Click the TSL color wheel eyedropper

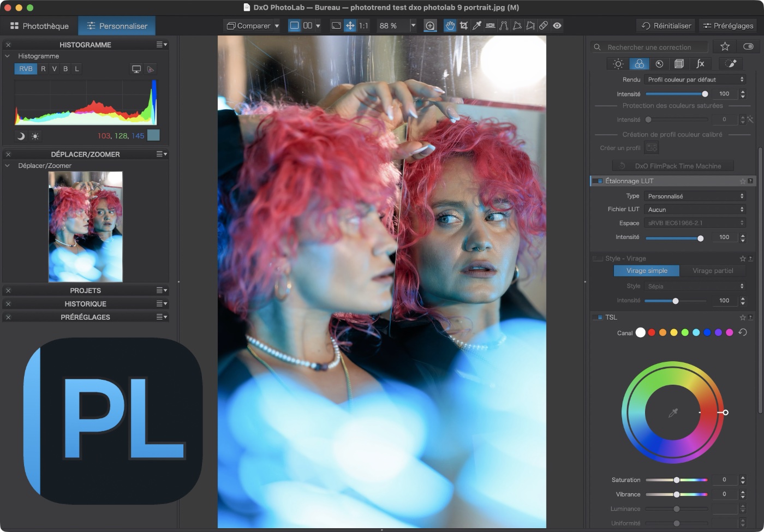click(673, 413)
